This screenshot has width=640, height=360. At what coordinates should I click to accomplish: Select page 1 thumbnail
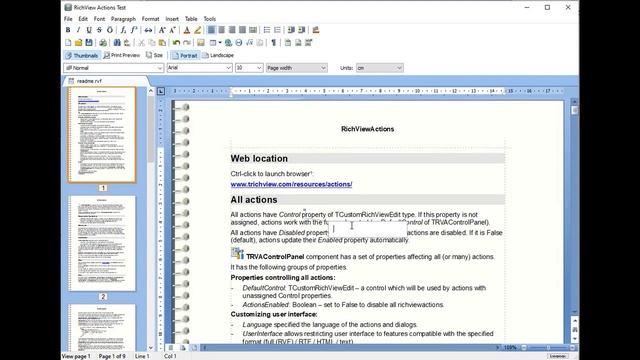point(102,134)
